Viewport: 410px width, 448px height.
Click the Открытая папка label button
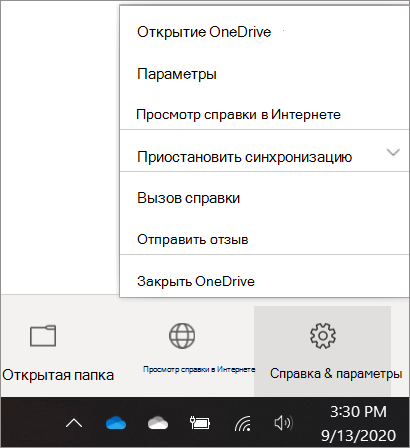pos(58,375)
